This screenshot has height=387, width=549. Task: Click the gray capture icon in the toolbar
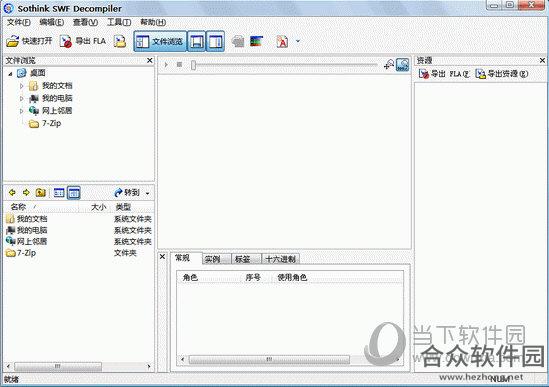pos(238,41)
